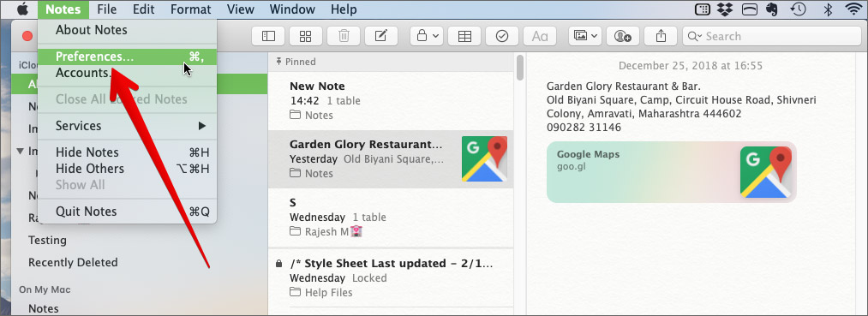Select Hide Notes menu item
Viewport: 868px width, 316px height.
pyautogui.click(x=128, y=152)
